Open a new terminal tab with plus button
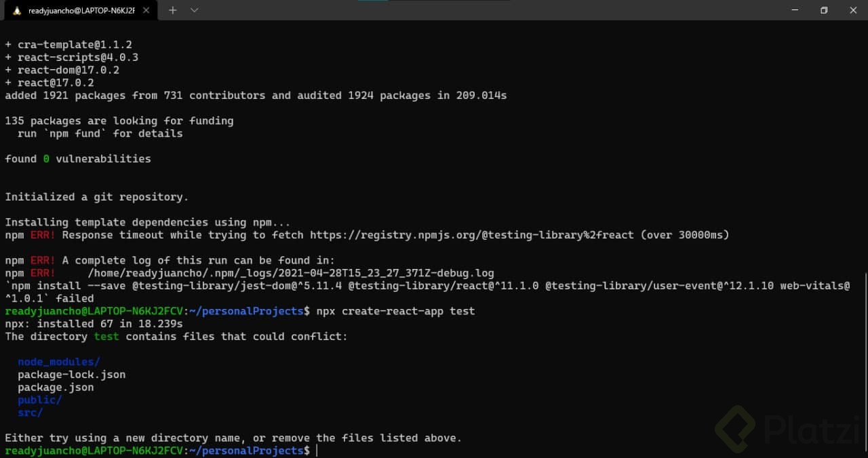The width and height of the screenshot is (868, 458). tap(172, 10)
